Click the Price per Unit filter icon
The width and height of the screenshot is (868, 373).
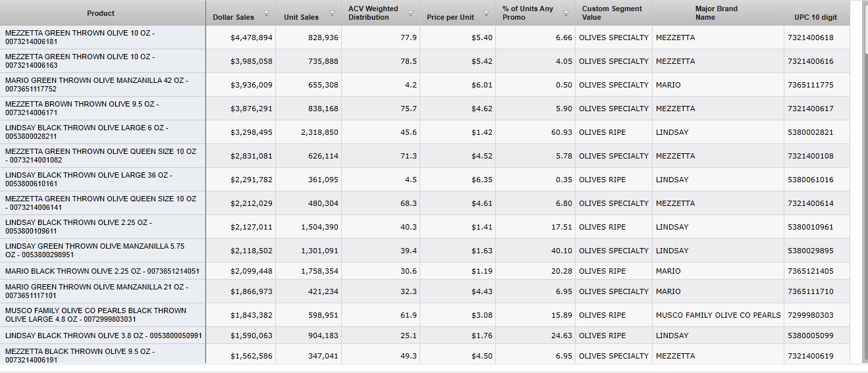point(487,14)
